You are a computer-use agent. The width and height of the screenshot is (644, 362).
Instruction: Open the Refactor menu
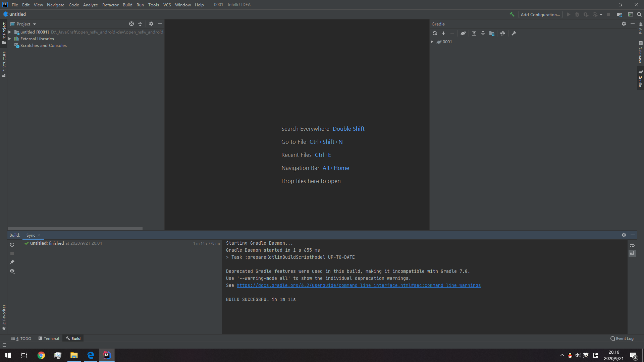click(x=110, y=5)
